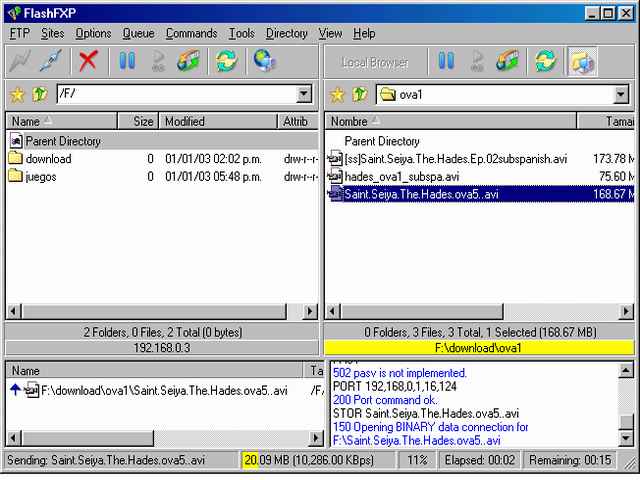The height and width of the screenshot is (480, 640).
Task: Click the local pane right scroll arrow
Action: point(625,311)
